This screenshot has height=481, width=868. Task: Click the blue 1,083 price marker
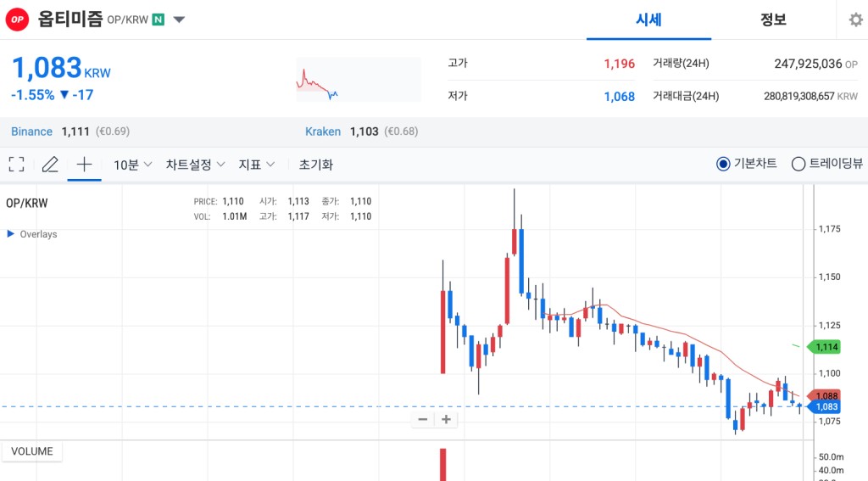[x=824, y=406]
